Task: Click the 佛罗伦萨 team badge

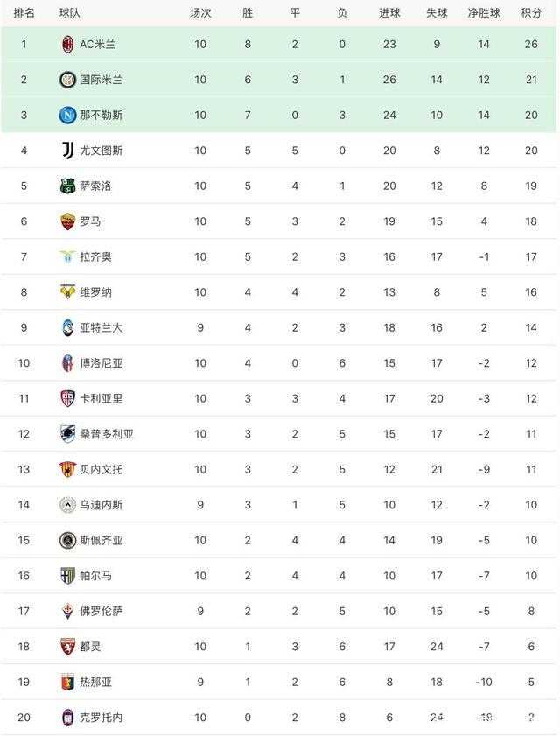Action: pos(67,611)
